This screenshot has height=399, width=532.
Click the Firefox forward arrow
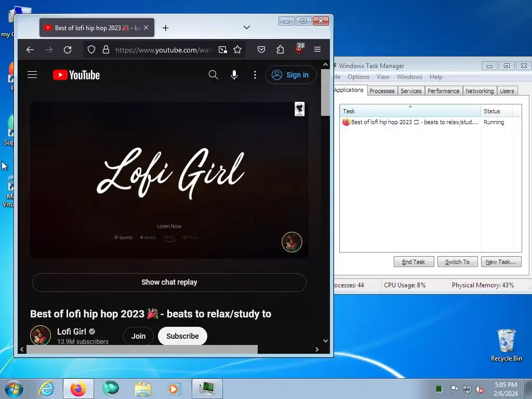tap(49, 50)
